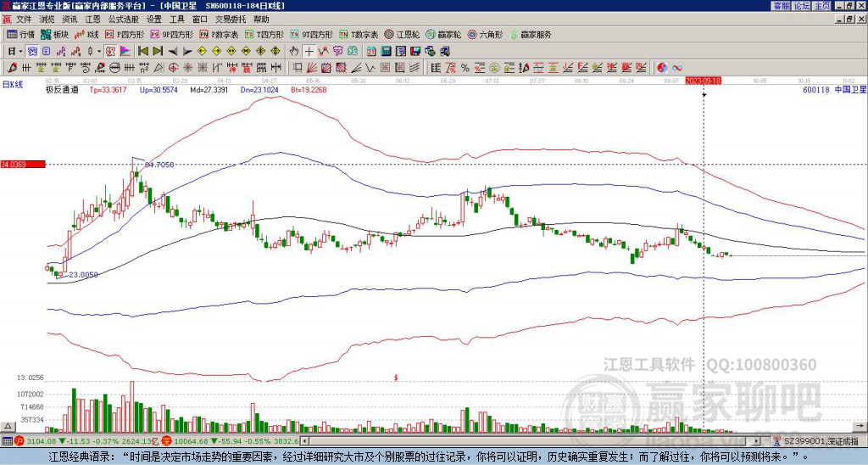Screen dimensions: 868x465
Task: Expand volume panel triangle button
Action: (8, 426)
